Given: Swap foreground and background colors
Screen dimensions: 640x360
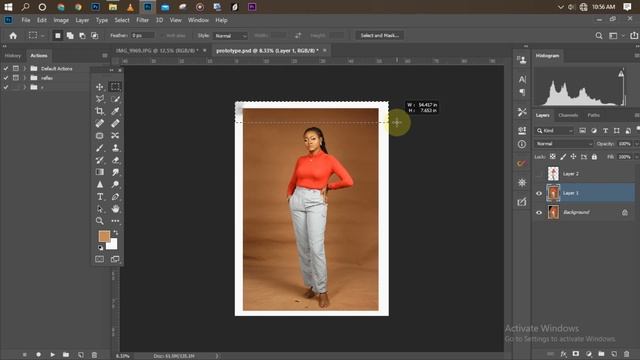Looking at the screenshot, I should pyautogui.click(x=116, y=233).
